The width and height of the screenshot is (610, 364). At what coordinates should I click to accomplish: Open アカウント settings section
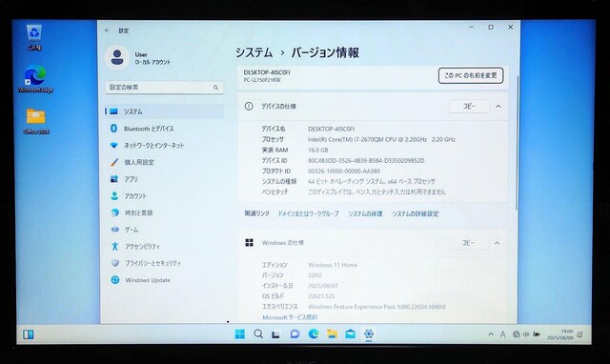(164, 196)
